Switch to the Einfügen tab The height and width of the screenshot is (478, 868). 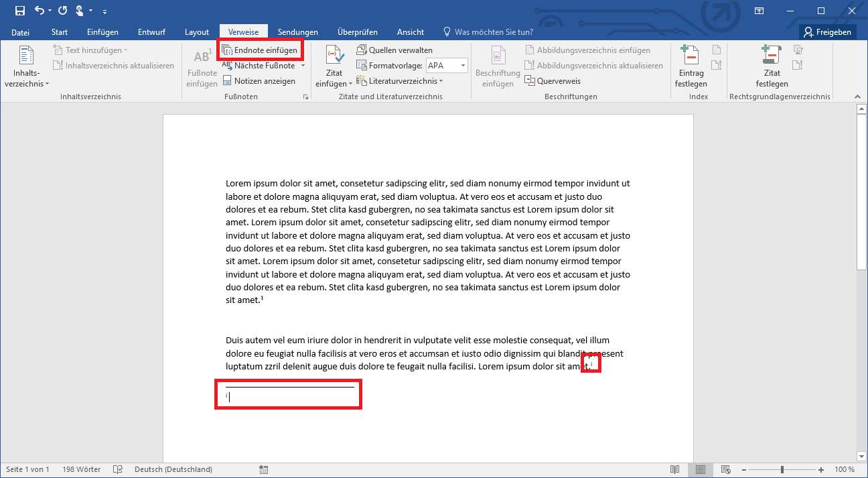102,32
